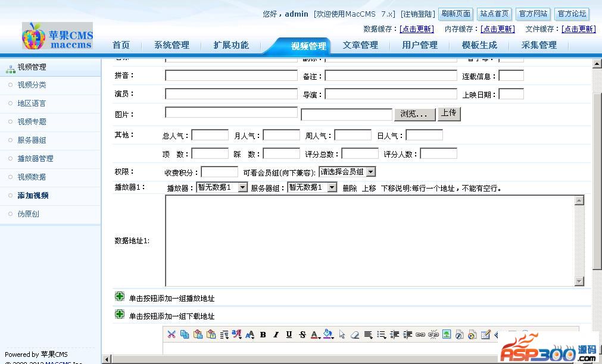
Task: Click the 苹果CMS apple logo
Action: coord(57,36)
